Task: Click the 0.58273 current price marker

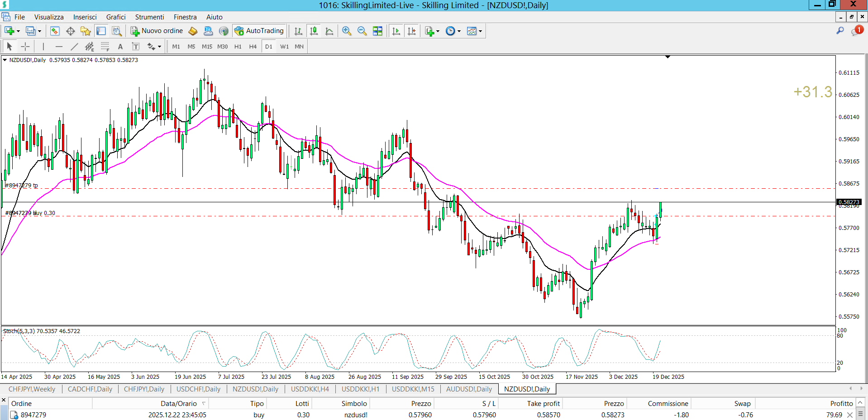Action: 849,202
